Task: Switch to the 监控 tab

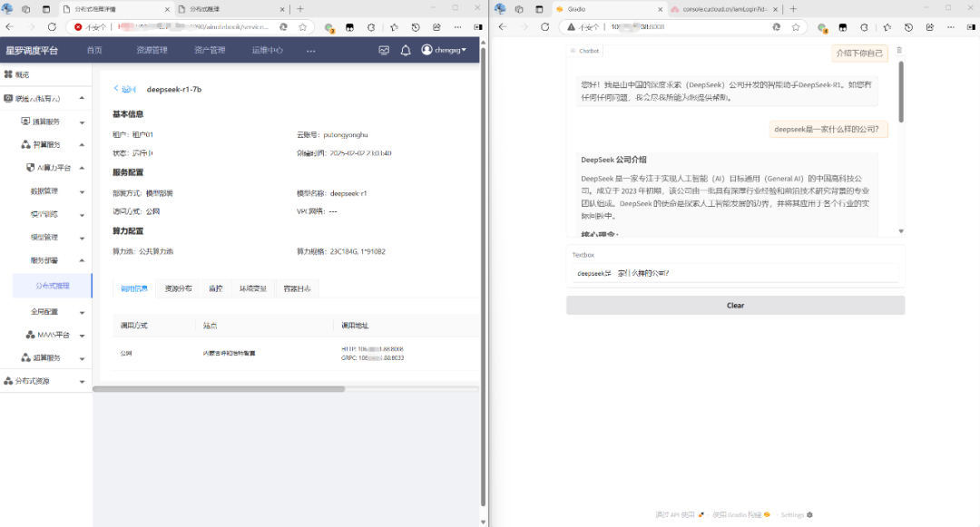Action: 216,288
